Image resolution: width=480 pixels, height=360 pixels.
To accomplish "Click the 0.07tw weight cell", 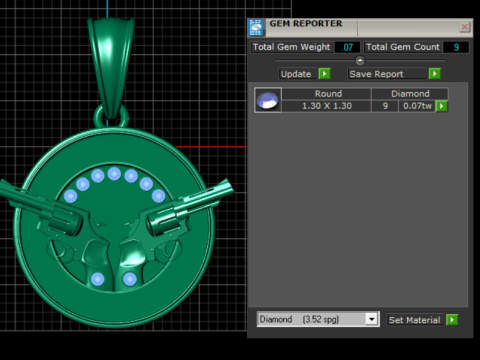I will click(x=417, y=106).
